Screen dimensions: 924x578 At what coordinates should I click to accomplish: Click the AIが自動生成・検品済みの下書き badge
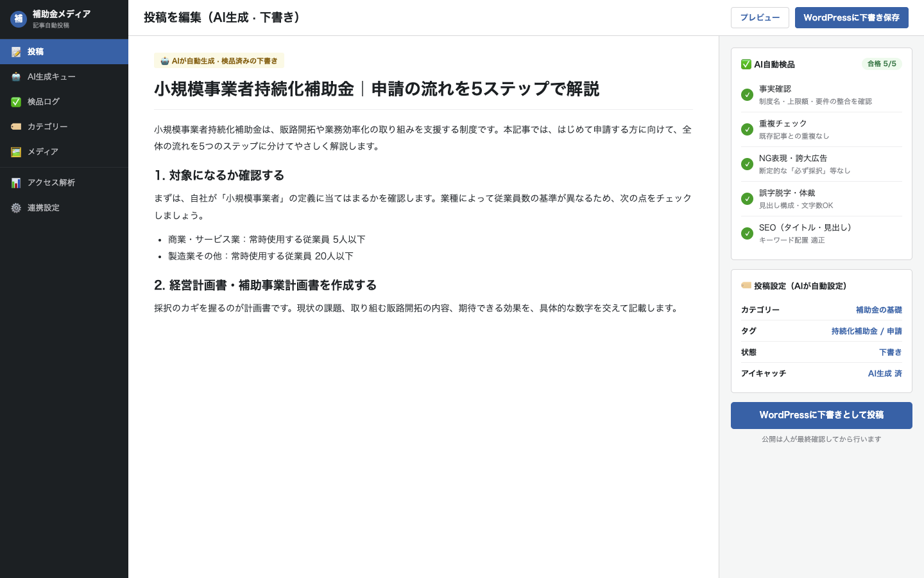point(219,61)
